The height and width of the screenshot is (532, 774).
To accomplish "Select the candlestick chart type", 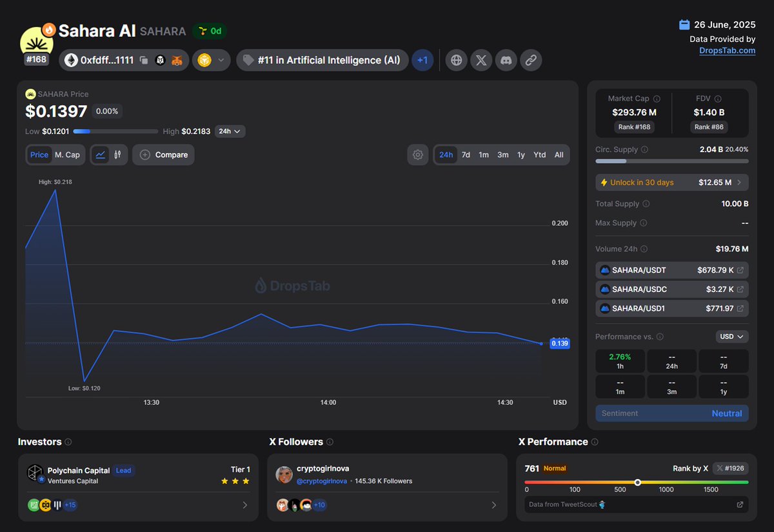I will point(117,155).
